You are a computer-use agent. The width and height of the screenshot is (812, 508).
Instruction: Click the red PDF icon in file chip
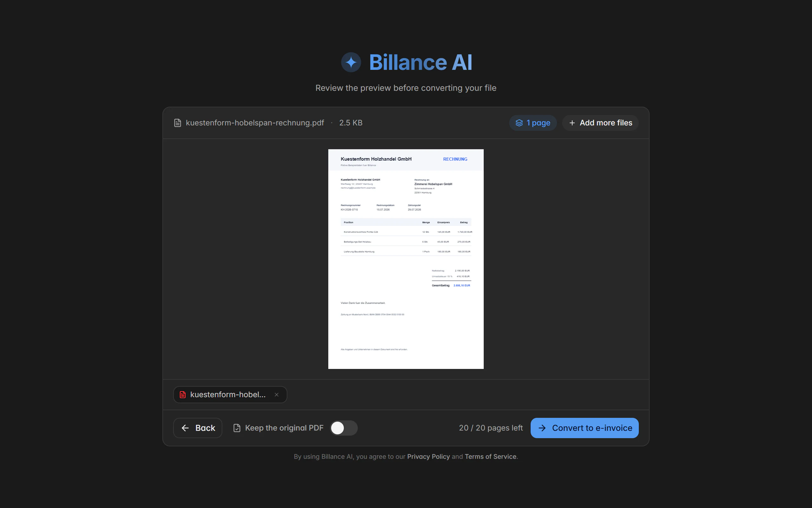click(182, 394)
